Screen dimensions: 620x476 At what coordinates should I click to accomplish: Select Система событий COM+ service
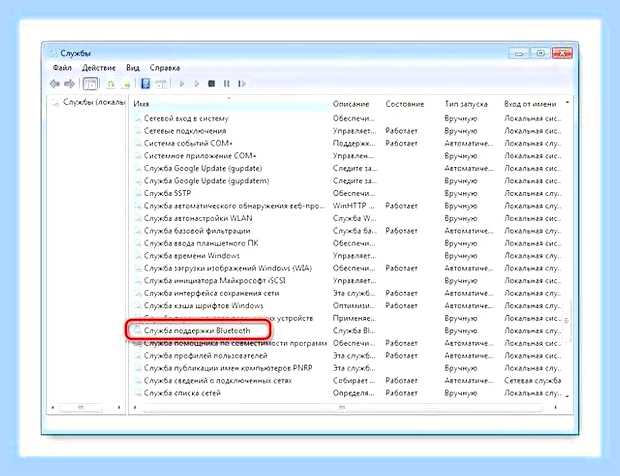pos(188,144)
